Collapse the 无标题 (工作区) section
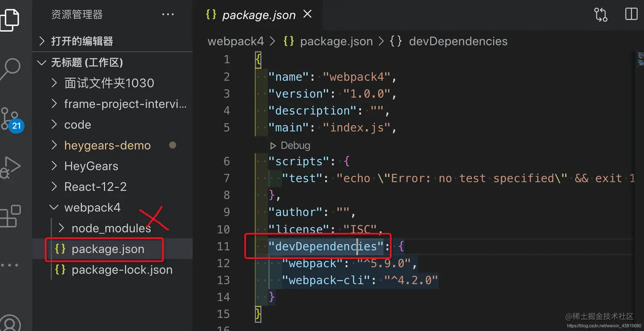The width and height of the screenshot is (644, 331). pos(112,63)
